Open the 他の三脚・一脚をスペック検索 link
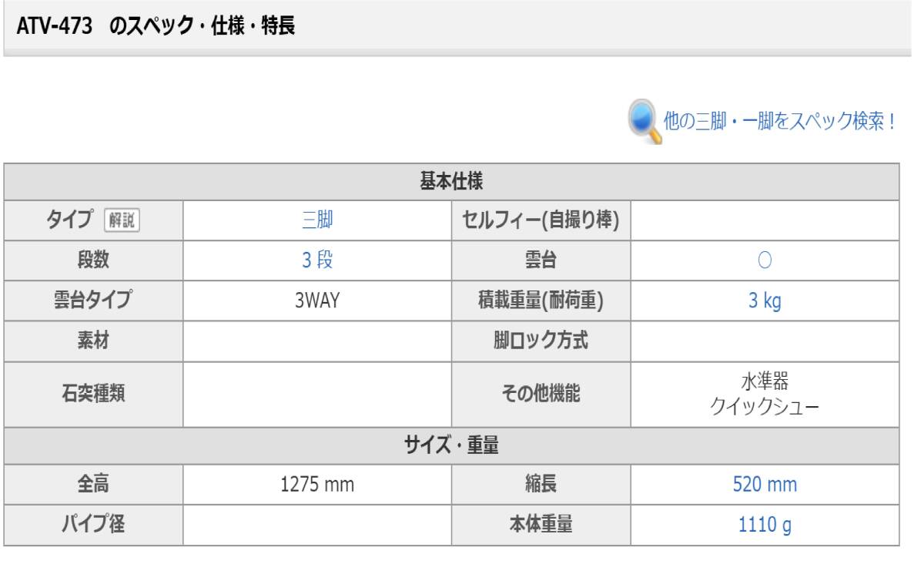The height and width of the screenshot is (561, 924). tap(779, 123)
